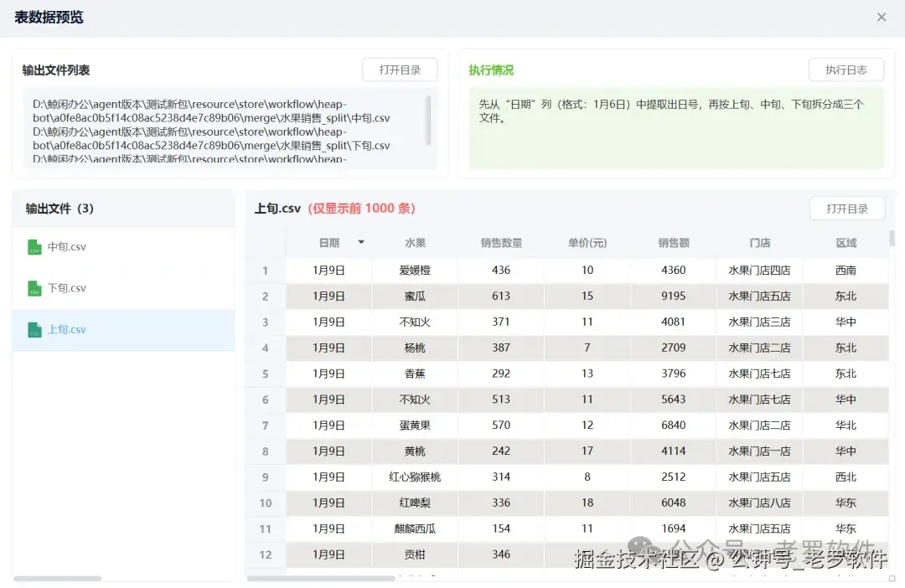Open 中旬.csv from output files
The image size is (905, 588).
click(x=123, y=247)
